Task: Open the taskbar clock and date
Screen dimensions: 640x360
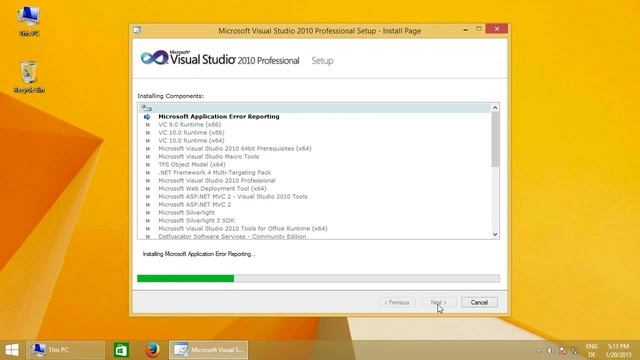Action: pyautogui.click(x=618, y=350)
